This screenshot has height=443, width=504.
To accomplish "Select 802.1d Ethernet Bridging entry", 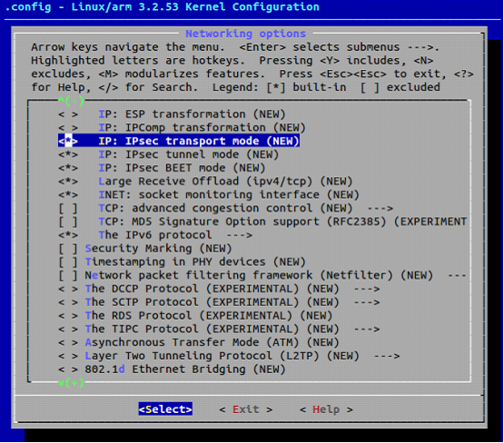I will pyautogui.click(x=185, y=369).
